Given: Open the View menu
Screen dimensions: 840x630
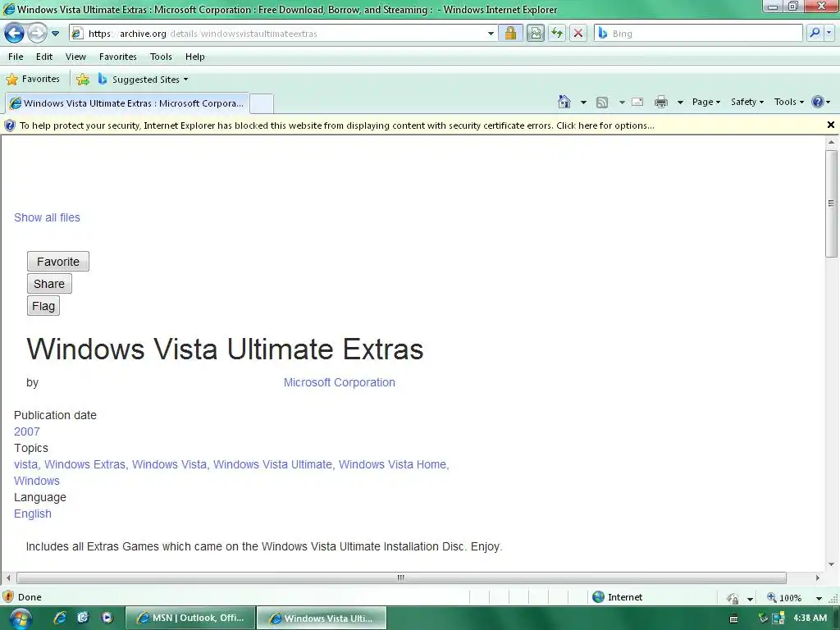Looking at the screenshot, I should coord(75,57).
